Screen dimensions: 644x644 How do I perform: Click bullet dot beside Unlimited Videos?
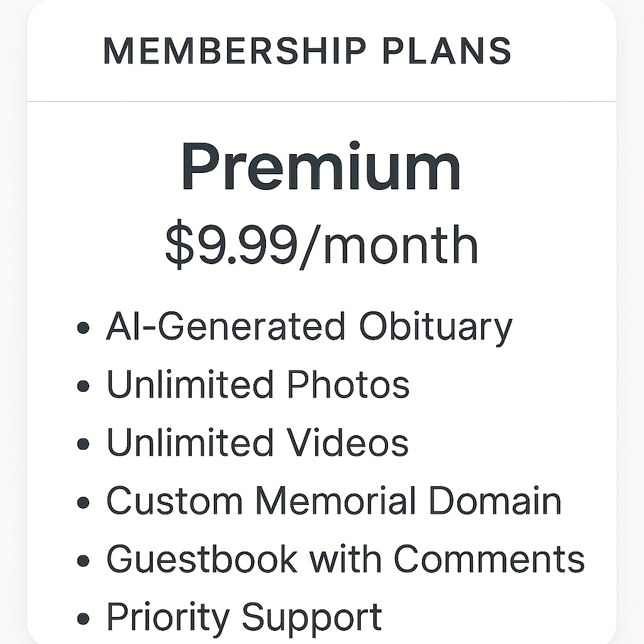pyautogui.click(x=82, y=445)
